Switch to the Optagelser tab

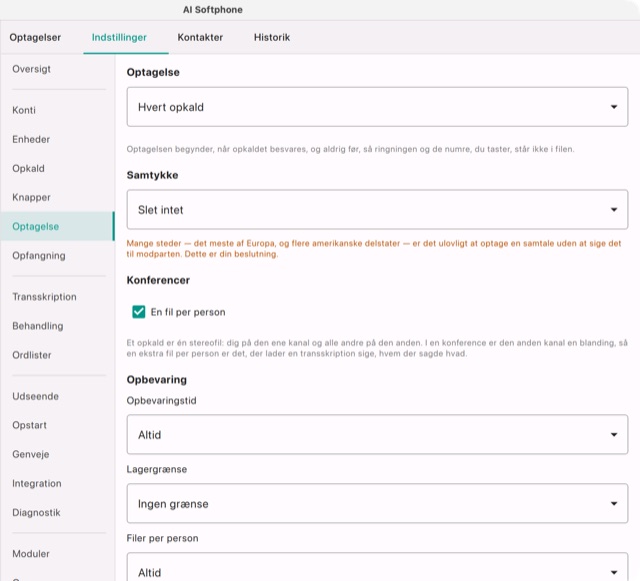coord(35,37)
